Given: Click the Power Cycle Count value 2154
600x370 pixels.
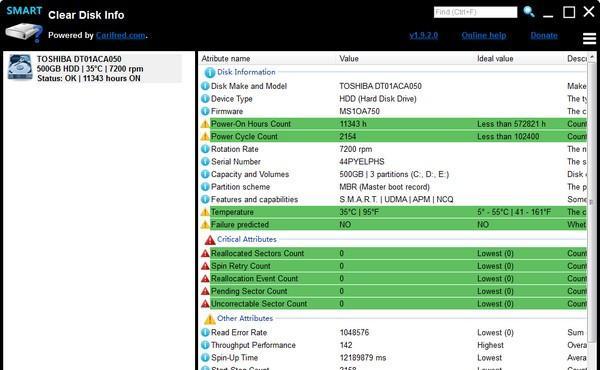Looking at the screenshot, I should 347,137.
